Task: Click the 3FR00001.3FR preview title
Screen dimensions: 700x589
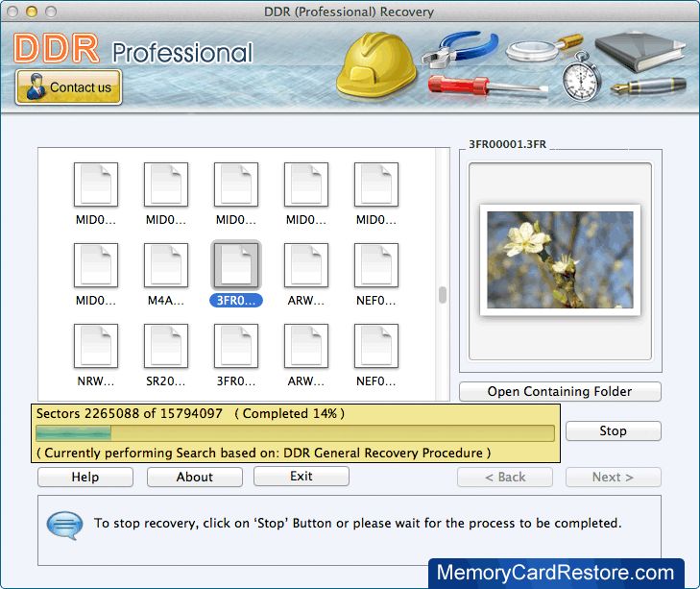Action: pyautogui.click(x=507, y=144)
